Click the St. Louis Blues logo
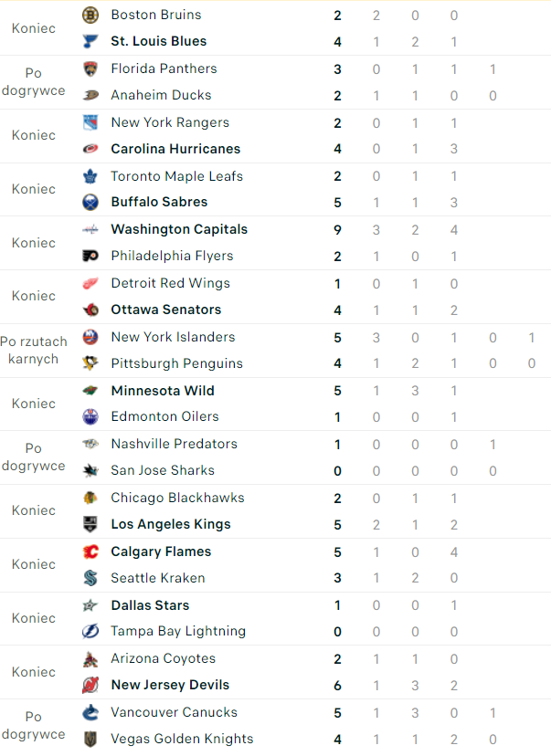This screenshot has width=551, height=756. click(x=90, y=41)
